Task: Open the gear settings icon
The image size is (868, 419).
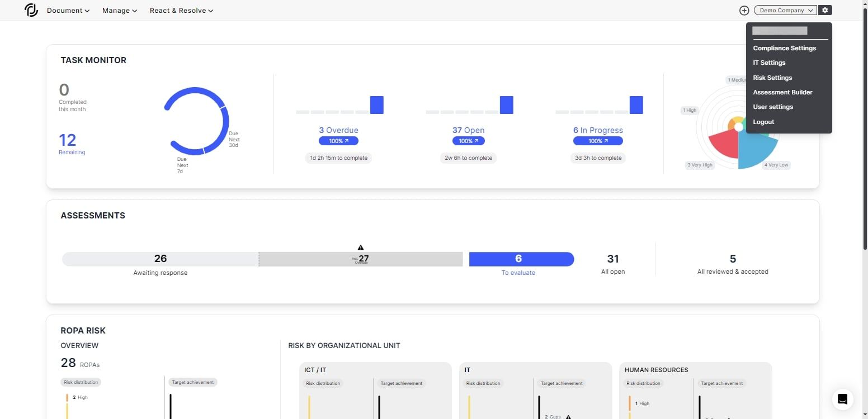Action: click(825, 10)
